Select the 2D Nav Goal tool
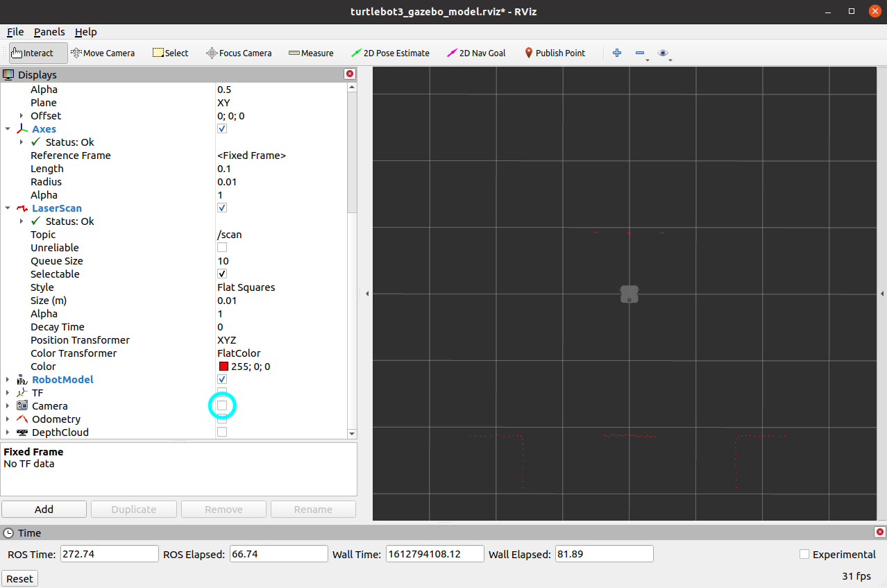887x588 pixels. click(x=476, y=53)
